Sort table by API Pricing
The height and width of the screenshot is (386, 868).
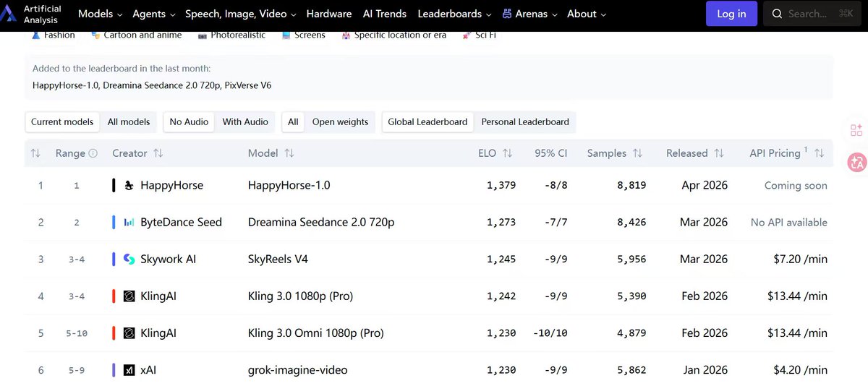click(x=787, y=153)
